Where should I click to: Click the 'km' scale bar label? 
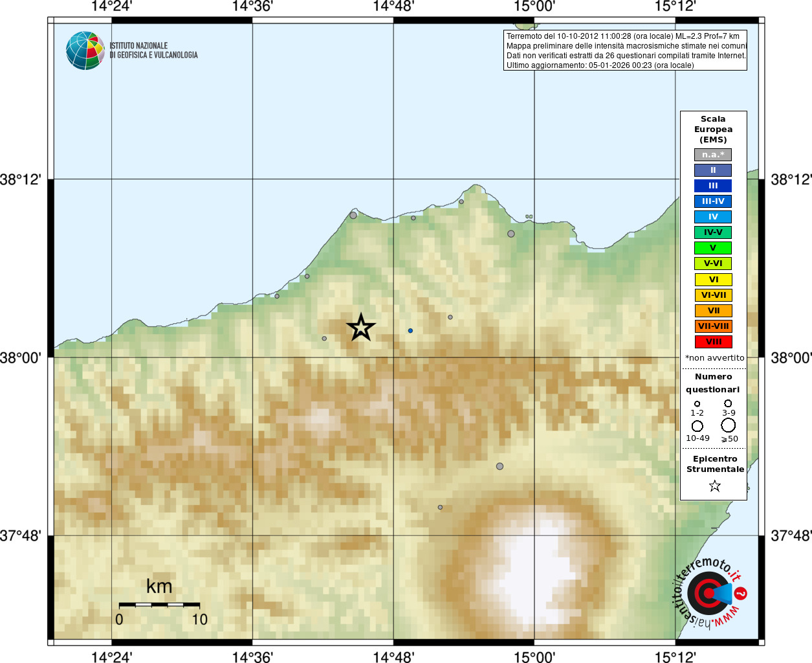(159, 587)
